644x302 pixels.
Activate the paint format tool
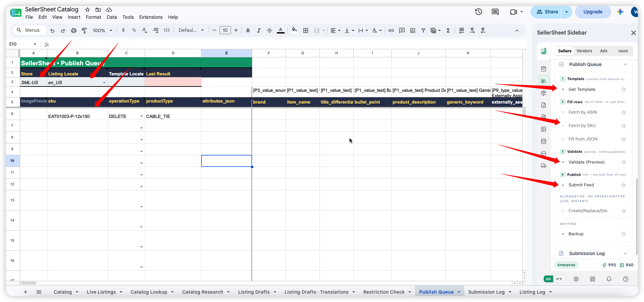[84, 31]
